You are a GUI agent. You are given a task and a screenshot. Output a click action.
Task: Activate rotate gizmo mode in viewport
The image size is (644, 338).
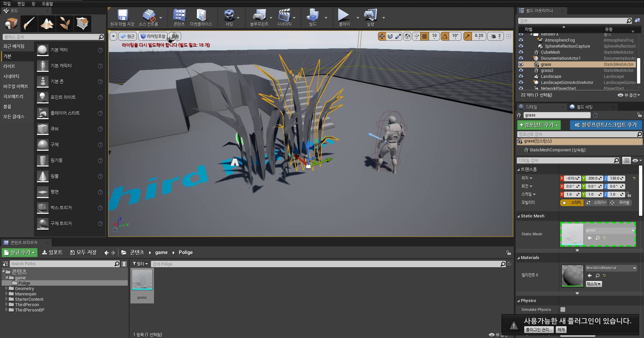coord(390,36)
